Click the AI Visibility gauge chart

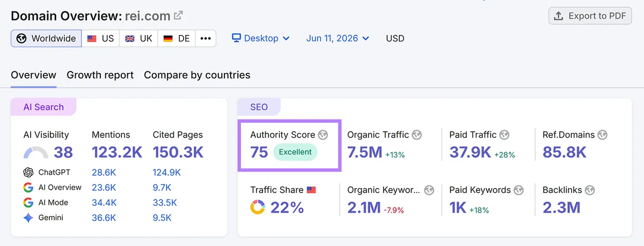[x=36, y=153]
